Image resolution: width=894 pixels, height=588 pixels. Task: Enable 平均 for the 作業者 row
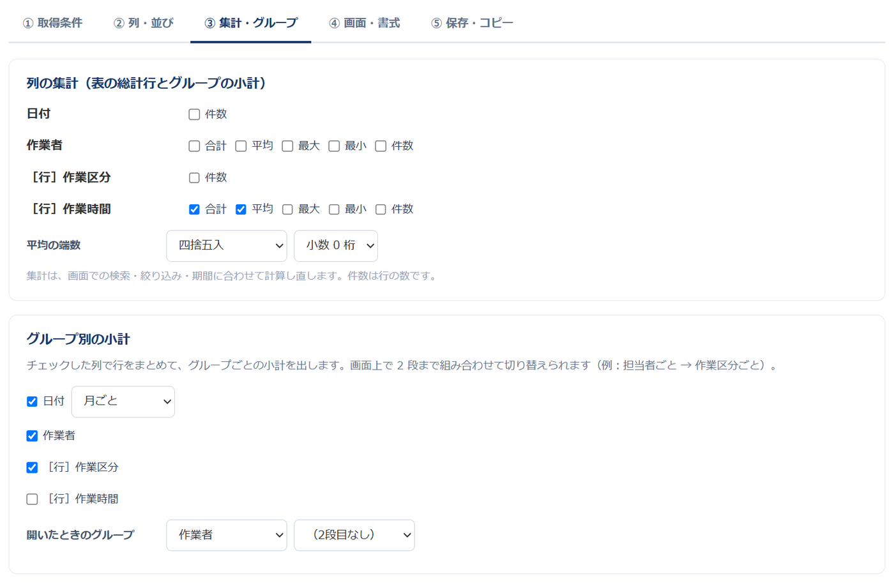click(x=241, y=146)
